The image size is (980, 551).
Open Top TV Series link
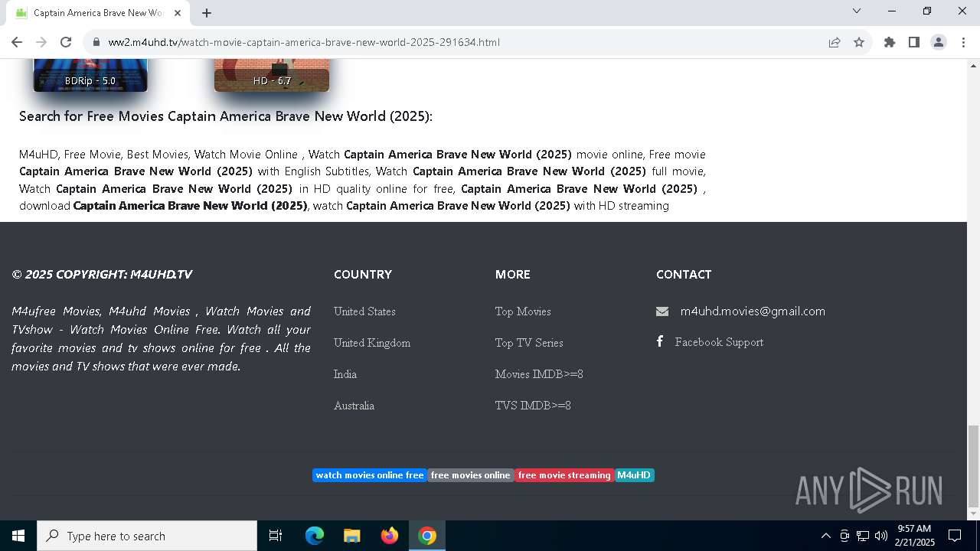pos(529,343)
